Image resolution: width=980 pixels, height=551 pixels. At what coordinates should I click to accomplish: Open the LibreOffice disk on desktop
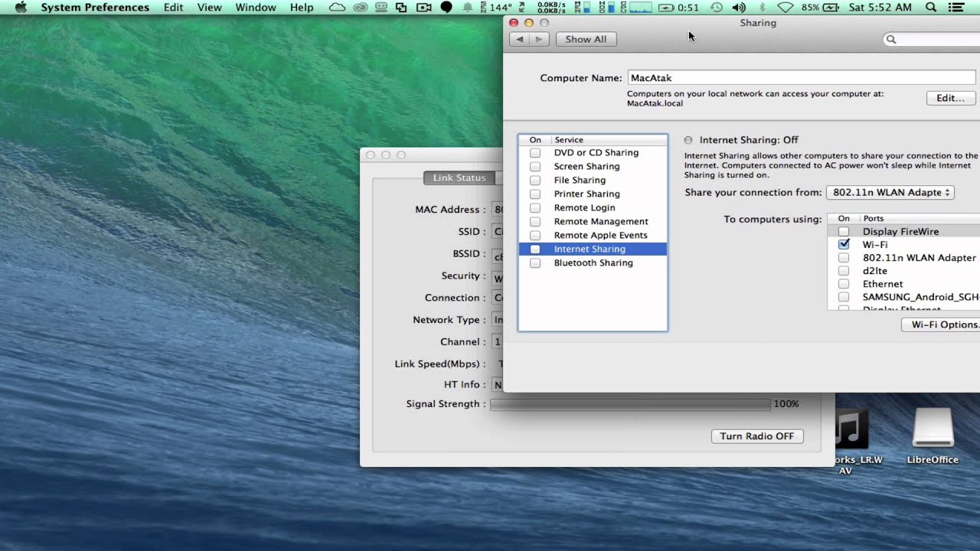point(933,437)
